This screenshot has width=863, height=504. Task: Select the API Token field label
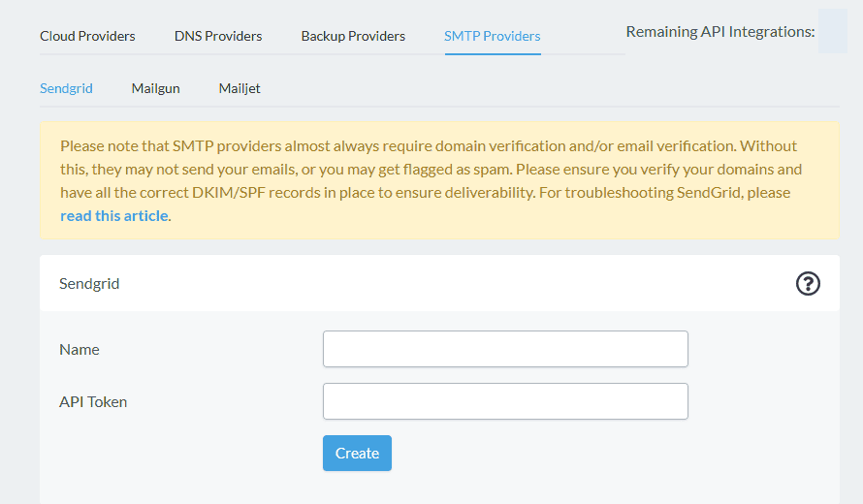tap(93, 401)
